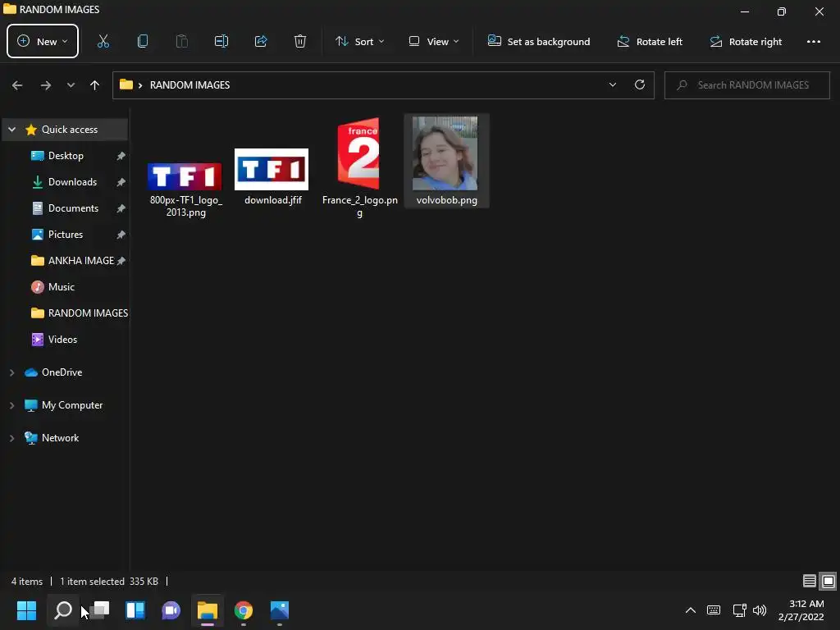Viewport: 840px width, 630px height.
Task: Click the Delete trash icon
Action: tap(300, 41)
